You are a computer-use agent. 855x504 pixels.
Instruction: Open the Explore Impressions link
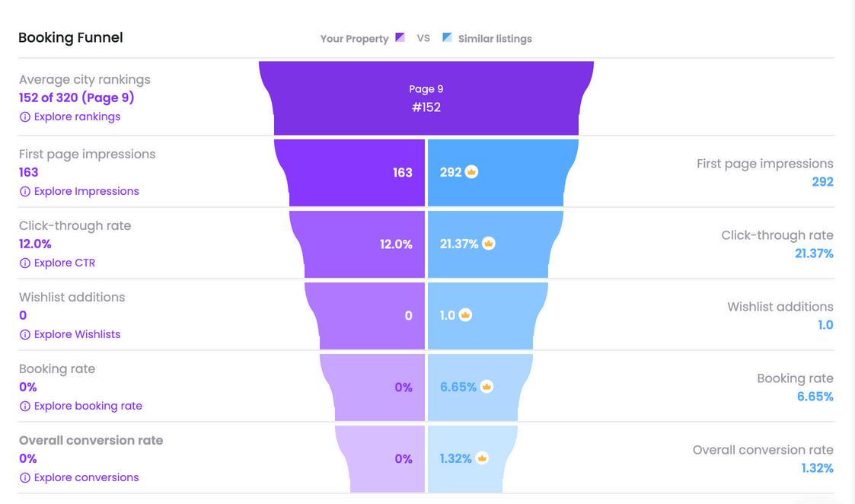(x=86, y=192)
